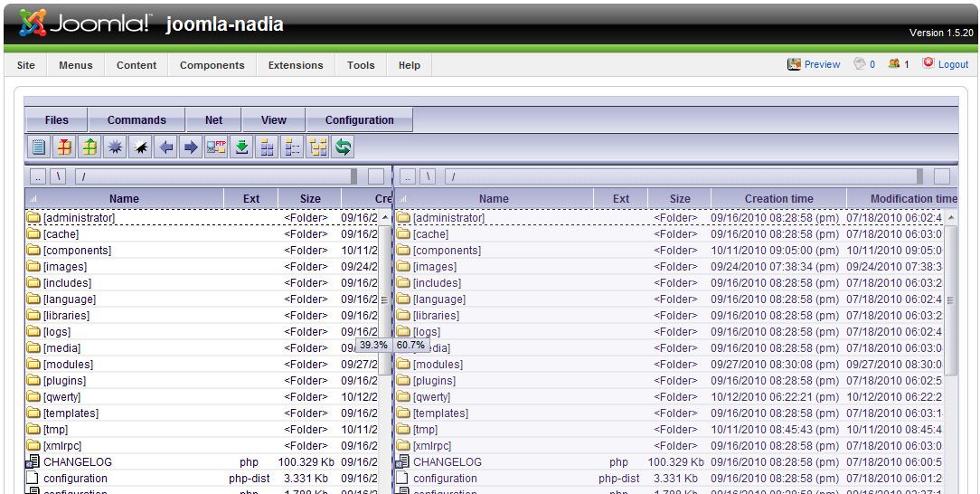
Task: Sort right pane by Modification time column
Action: point(902,199)
